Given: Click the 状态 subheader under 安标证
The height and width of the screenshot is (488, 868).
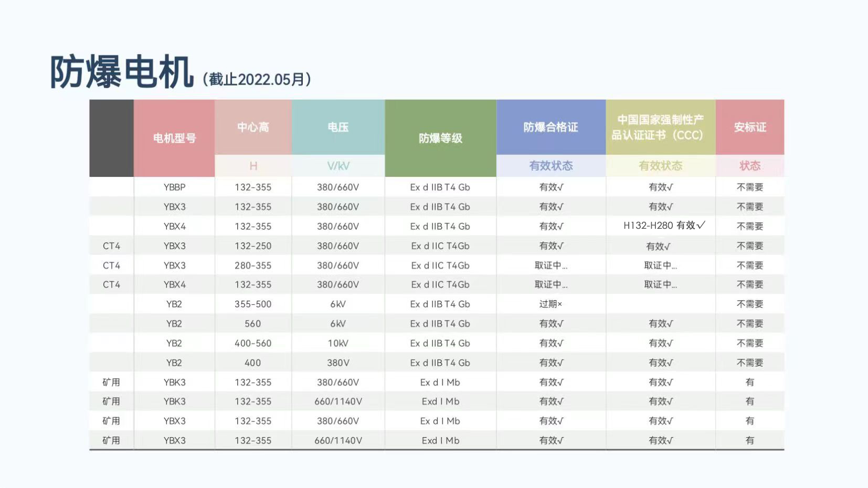Looking at the screenshot, I should (x=750, y=166).
